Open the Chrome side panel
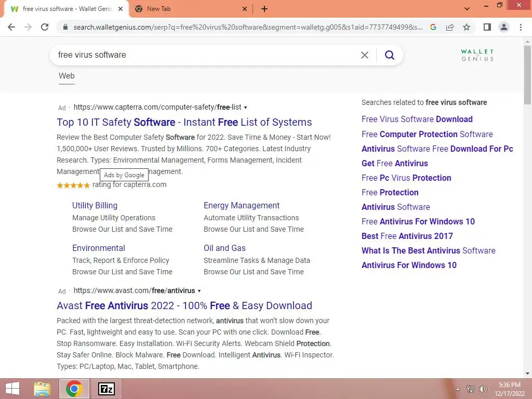This screenshot has height=399, width=532. click(487, 27)
